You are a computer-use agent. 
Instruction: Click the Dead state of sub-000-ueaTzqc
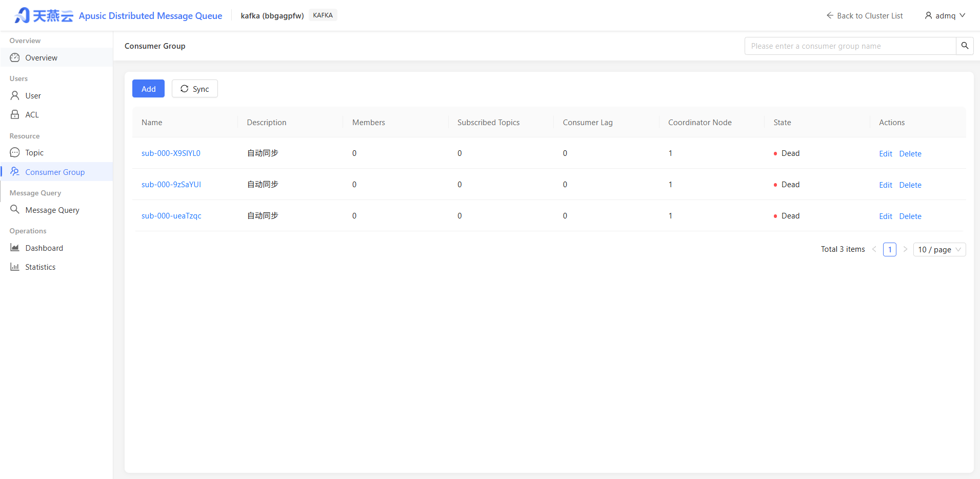click(x=787, y=215)
